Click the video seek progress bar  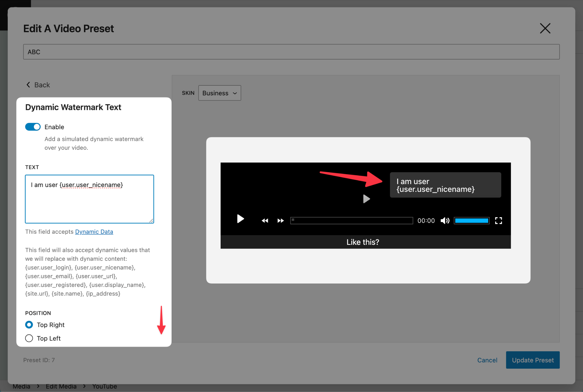tap(351, 220)
